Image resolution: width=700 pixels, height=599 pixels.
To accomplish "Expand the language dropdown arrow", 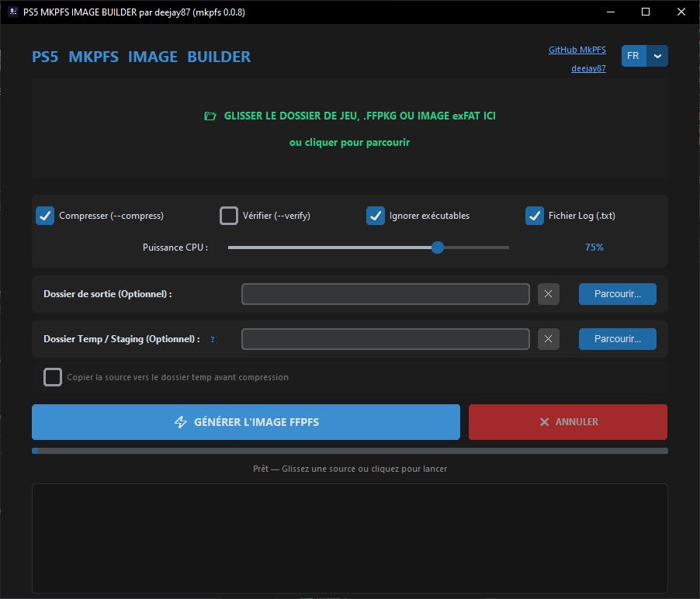I will click(x=657, y=56).
